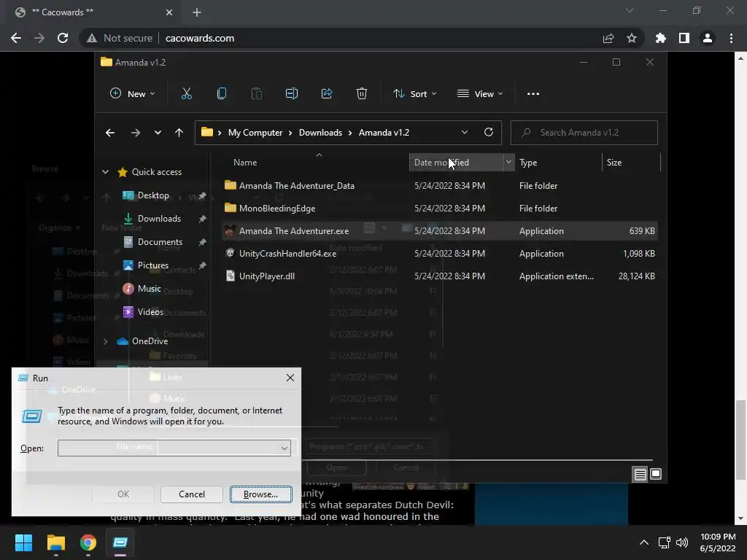Click the Rename icon in Explorer toolbar

click(x=292, y=94)
